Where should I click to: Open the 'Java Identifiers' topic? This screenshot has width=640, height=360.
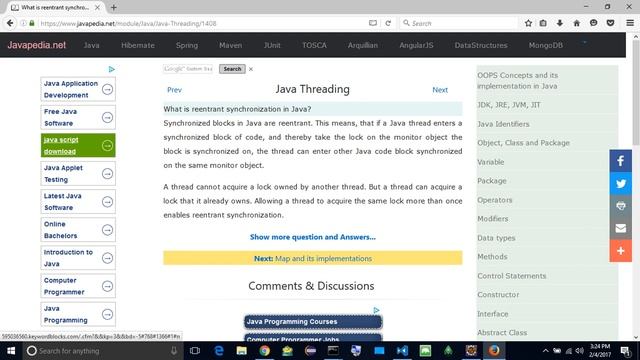(503, 124)
